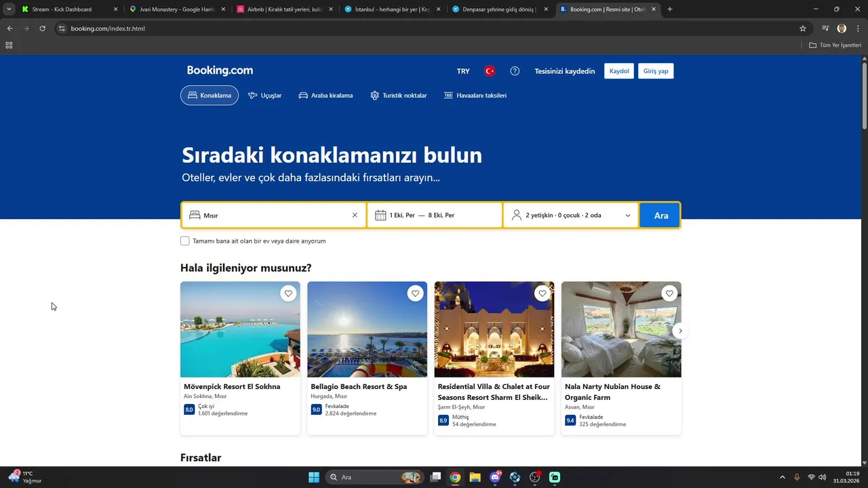Reload the page in Chrome
The height and width of the screenshot is (488, 868).
[x=42, y=28]
